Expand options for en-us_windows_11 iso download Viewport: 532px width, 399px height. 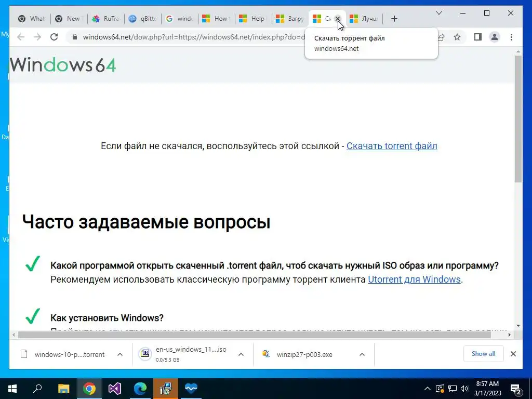tap(241, 354)
